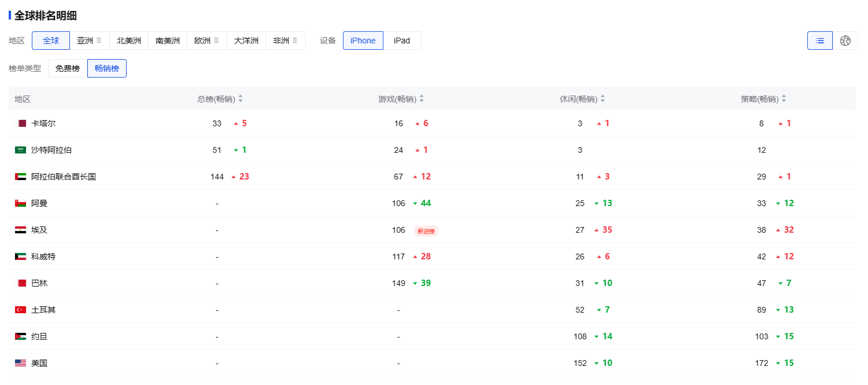This screenshot has height=385, width=868.
Task: Select the 大洋洲 region tab
Action: tap(246, 41)
